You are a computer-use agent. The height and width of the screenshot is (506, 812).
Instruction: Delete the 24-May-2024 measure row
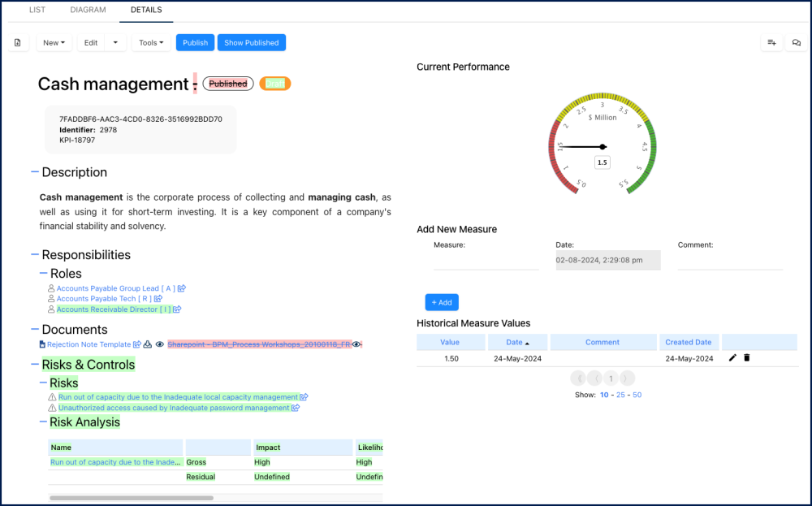(747, 358)
